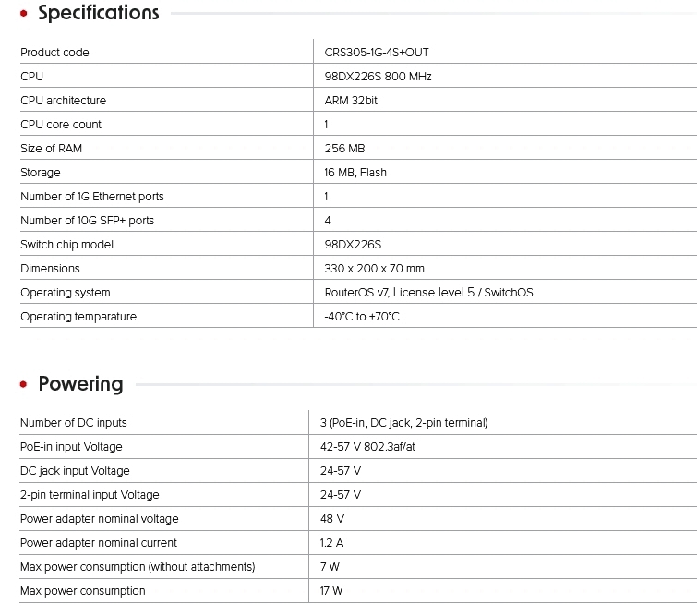Click the red bullet beside Specifications heading
697x616 pixels.
coord(24,14)
